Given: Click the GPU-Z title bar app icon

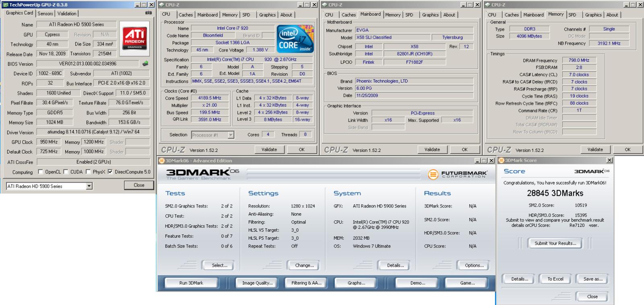Looking at the screenshot, I should pyautogui.click(x=5, y=5).
